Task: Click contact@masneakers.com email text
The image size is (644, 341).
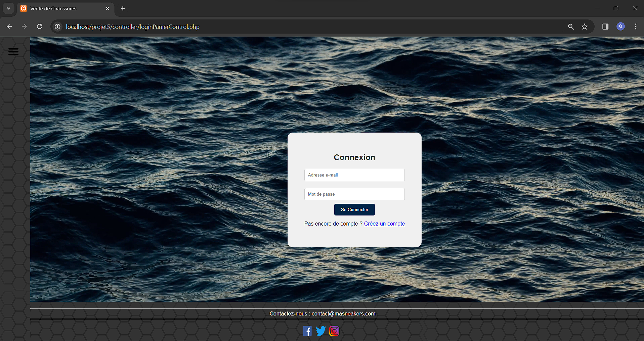Action: point(343,313)
